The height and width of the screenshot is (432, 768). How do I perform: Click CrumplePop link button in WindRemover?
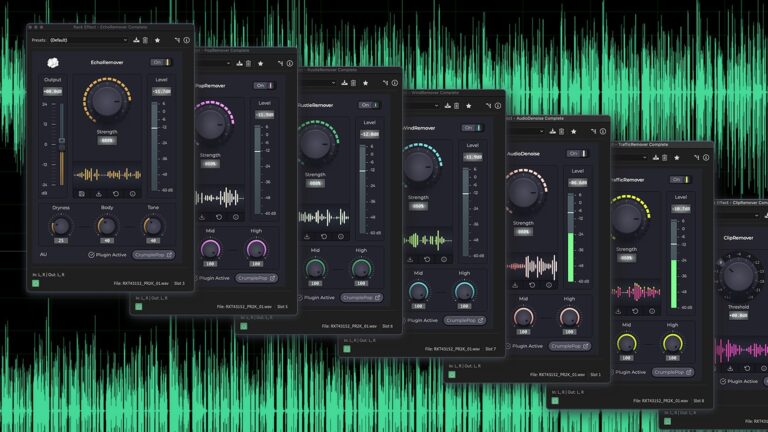[x=465, y=320]
